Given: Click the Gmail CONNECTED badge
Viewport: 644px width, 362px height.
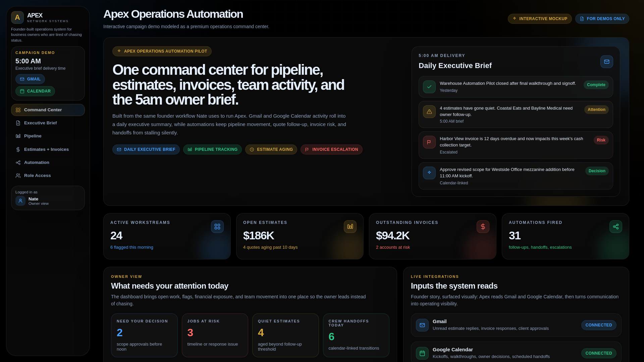Looking at the screenshot, I should coord(599,325).
